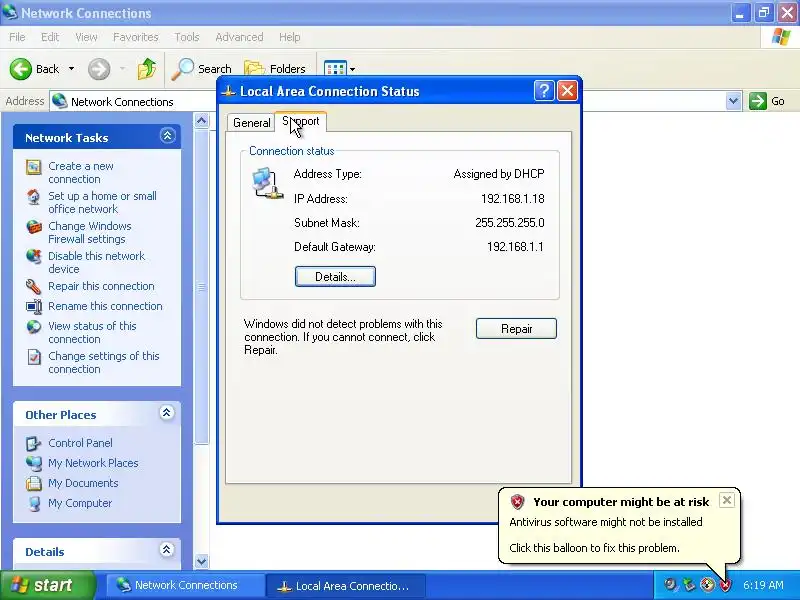Click the Windows Firewall settings icon
800x600 pixels.
coord(34,227)
